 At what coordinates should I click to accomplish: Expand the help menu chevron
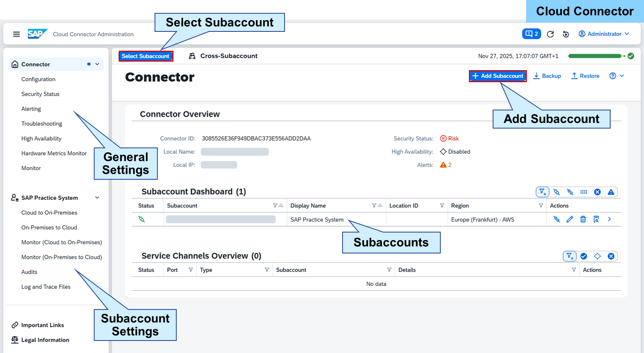(622, 76)
